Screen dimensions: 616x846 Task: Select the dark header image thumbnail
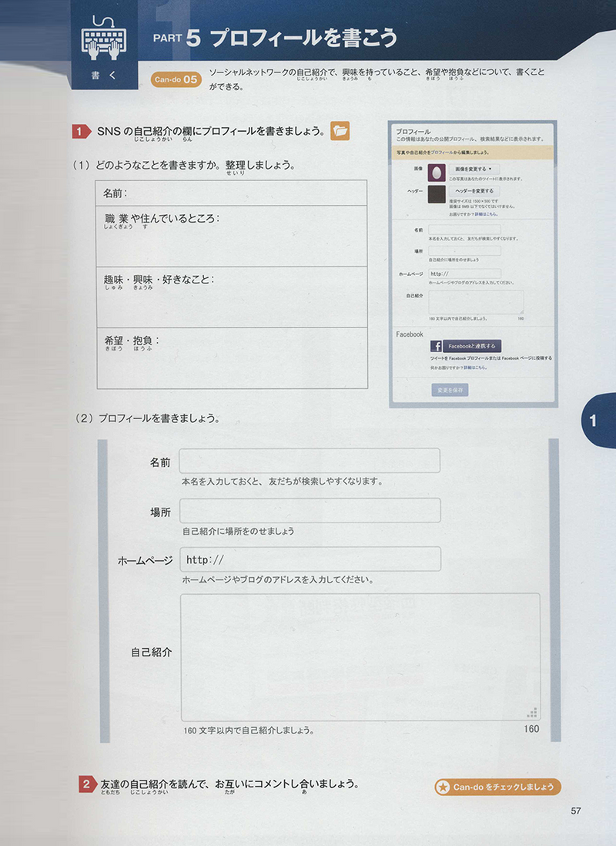click(x=437, y=193)
